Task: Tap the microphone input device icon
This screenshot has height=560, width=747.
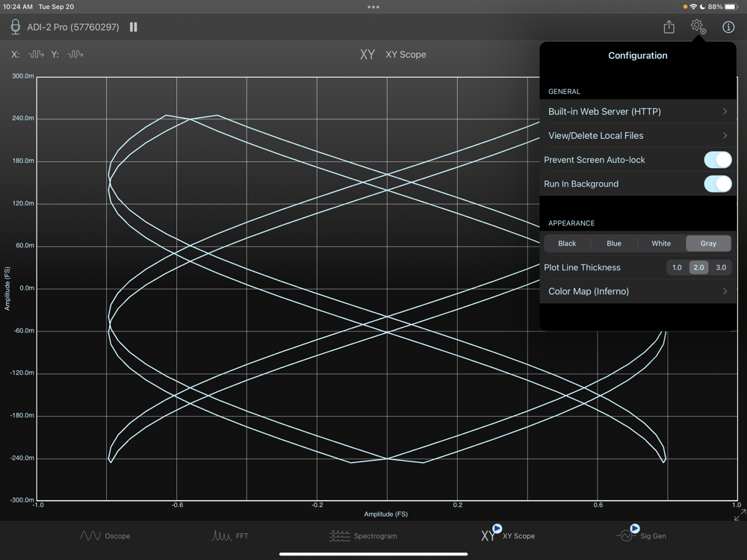Action: pos(15,27)
